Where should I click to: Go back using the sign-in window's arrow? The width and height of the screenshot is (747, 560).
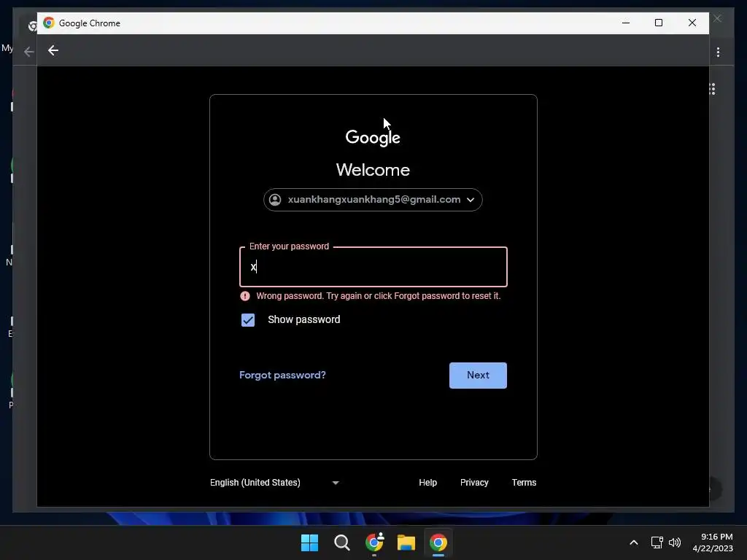(53, 50)
